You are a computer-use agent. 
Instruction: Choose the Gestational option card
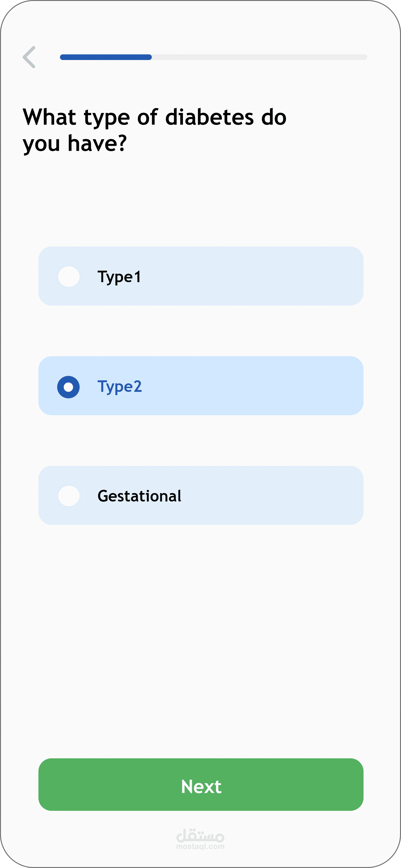point(201,495)
